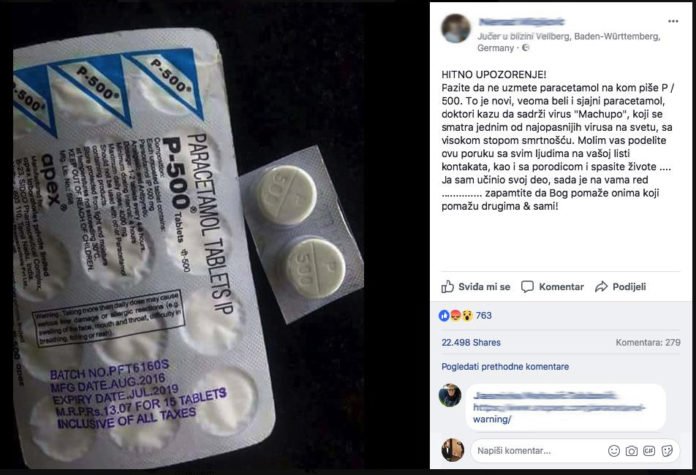This screenshot has width=696, height=475.
Task: Show comments via Komentara: 279
Action: point(648,342)
